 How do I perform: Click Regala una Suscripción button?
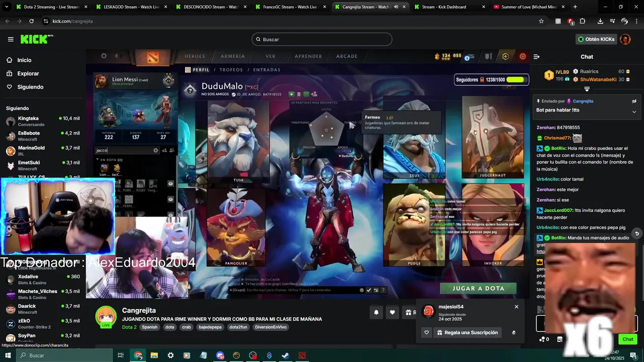(x=467, y=332)
